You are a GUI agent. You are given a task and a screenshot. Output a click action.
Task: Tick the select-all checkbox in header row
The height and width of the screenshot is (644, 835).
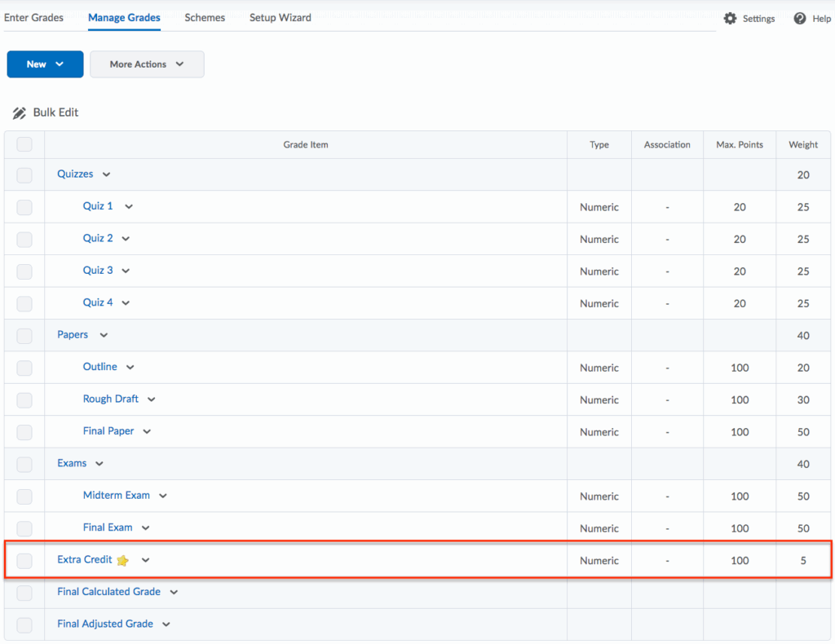[x=24, y=145]
